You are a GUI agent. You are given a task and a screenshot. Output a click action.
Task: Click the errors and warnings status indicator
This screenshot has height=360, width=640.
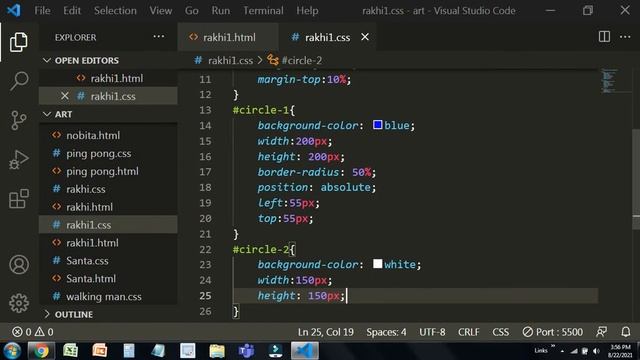pos(33,332)
